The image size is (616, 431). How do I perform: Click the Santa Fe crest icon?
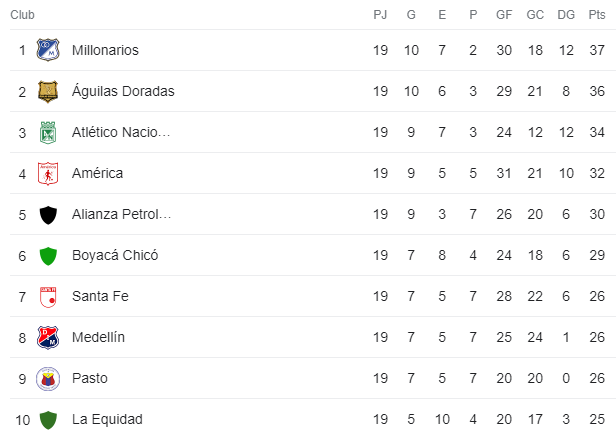[x=48, y=297]
